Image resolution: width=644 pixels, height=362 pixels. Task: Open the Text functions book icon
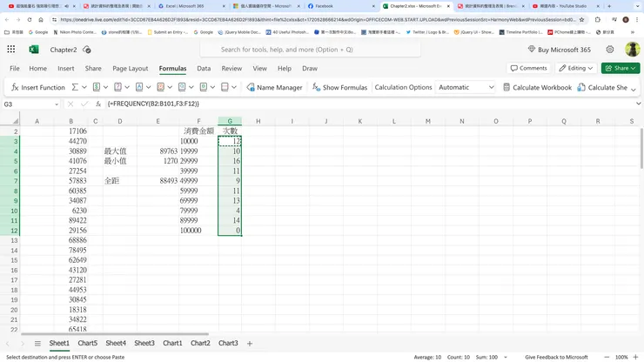coord(139,87)
